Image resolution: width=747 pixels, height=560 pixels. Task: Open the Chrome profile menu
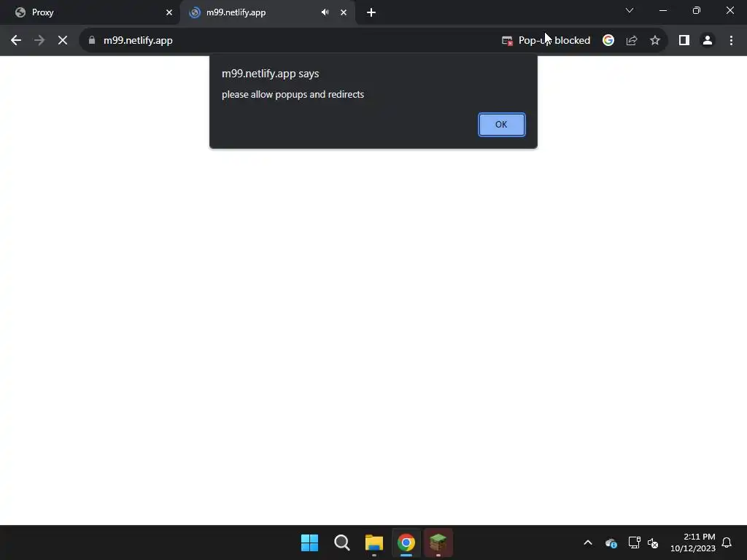point(708,41)
